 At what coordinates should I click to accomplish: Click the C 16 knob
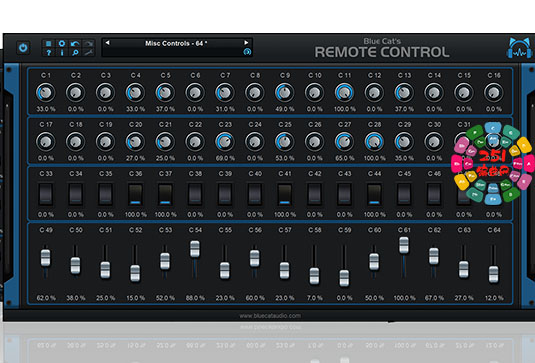point(494,92)
